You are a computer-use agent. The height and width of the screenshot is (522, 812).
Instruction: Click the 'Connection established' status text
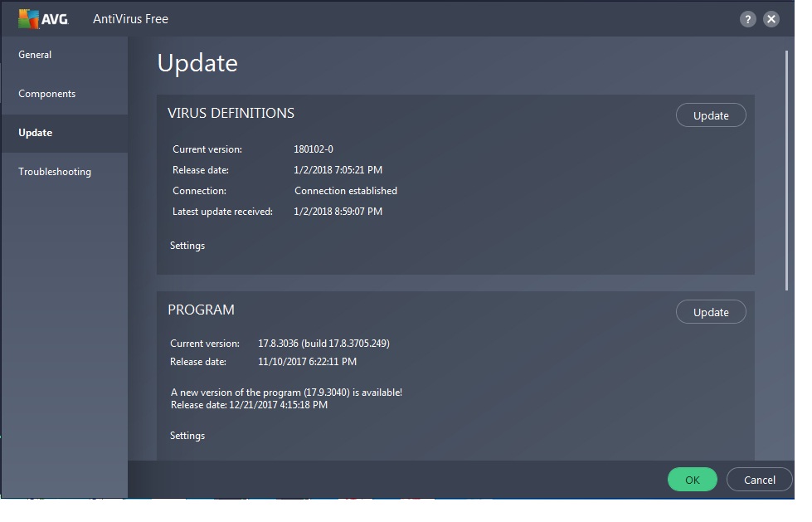point(346,191)
